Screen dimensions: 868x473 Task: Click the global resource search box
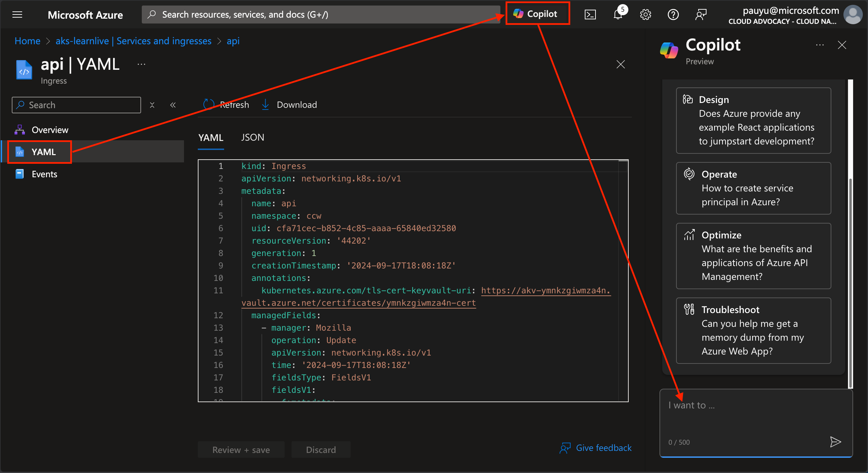(x=320, y=15)
